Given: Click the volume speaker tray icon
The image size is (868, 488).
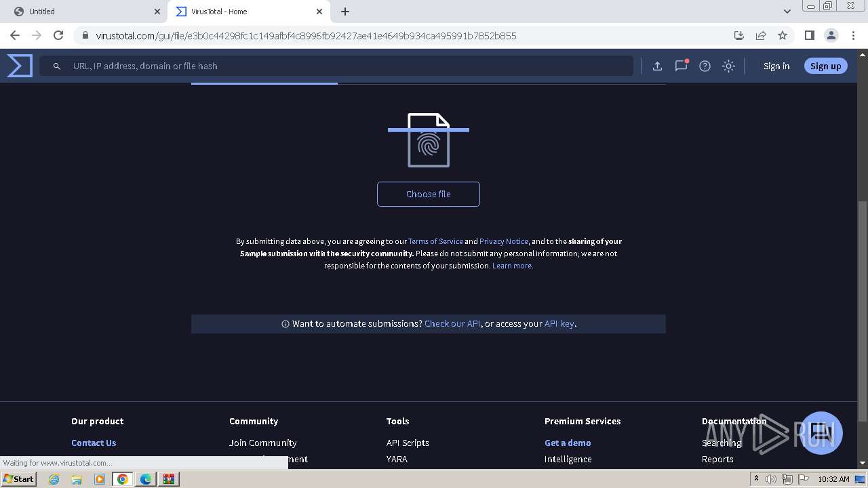Looking at the screenshot, I should (x=771, y=479).
